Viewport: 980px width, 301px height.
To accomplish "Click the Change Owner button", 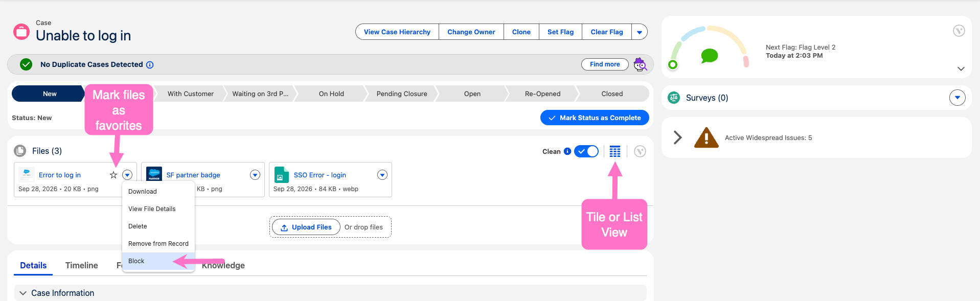I will pyautogui.click(x=471, y=32).
